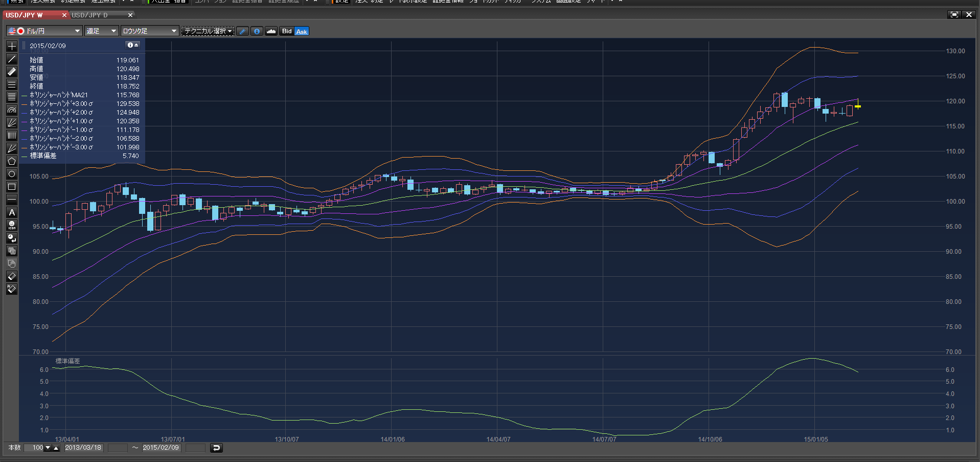Click the 高値 value 120.498
This screenshot has height=462, width=980.
128,69
